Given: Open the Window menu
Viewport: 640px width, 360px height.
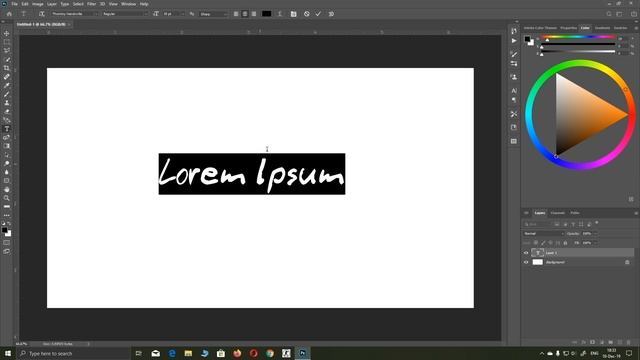Looking at the screenshot, I should point(128,4).
